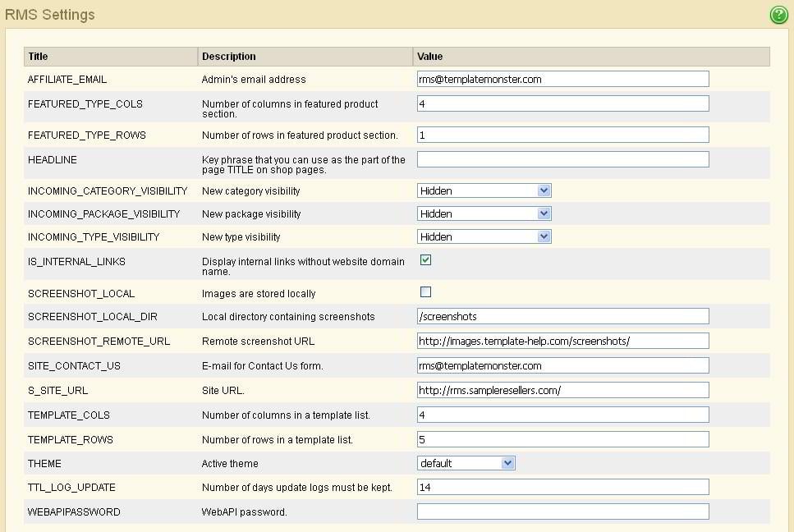Click the empty HEADLINE text field
This screenshot has height=532, width=794.
[x=562, y=159]
